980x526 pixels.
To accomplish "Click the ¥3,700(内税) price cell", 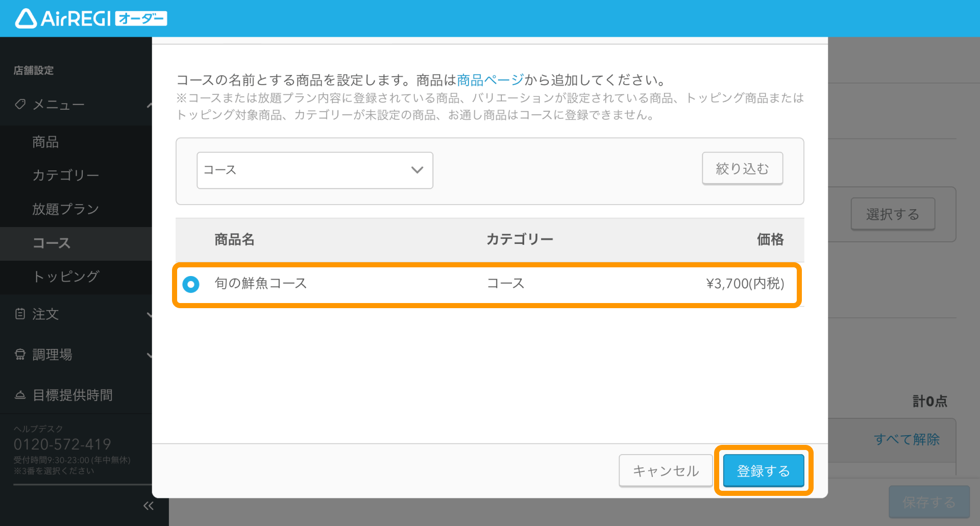I will pyautogui.click(x=745, y=284).
